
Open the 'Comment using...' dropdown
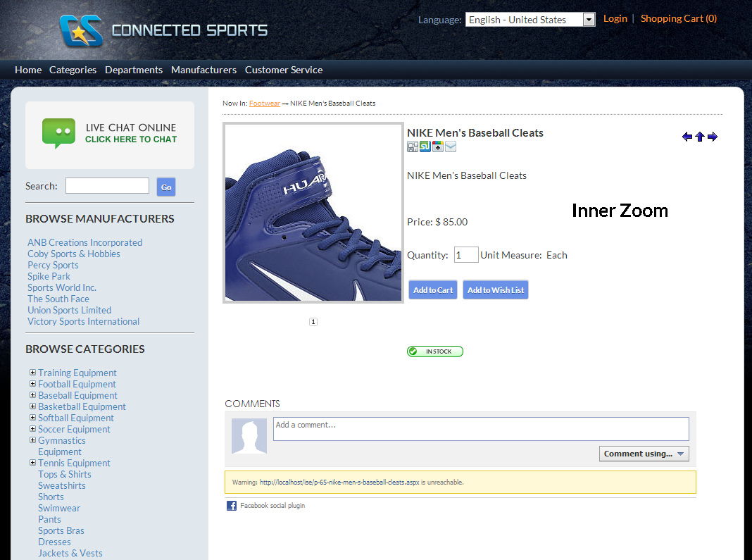pos(644,454)
